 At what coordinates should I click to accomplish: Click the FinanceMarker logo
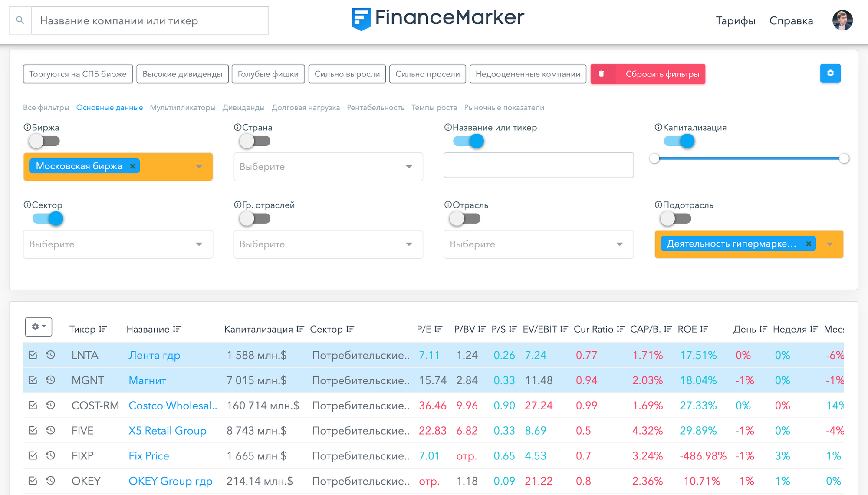(438, 18)
